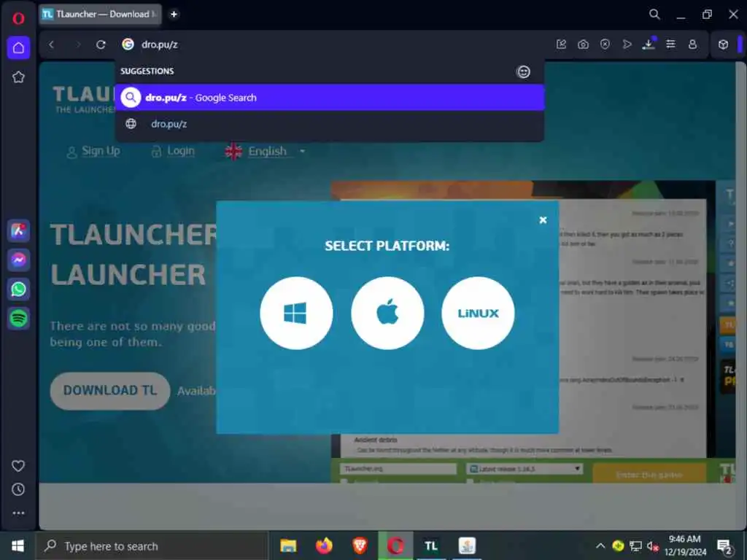
Task: Open Brave browser from the taskbar
Action: coord(360,545)
